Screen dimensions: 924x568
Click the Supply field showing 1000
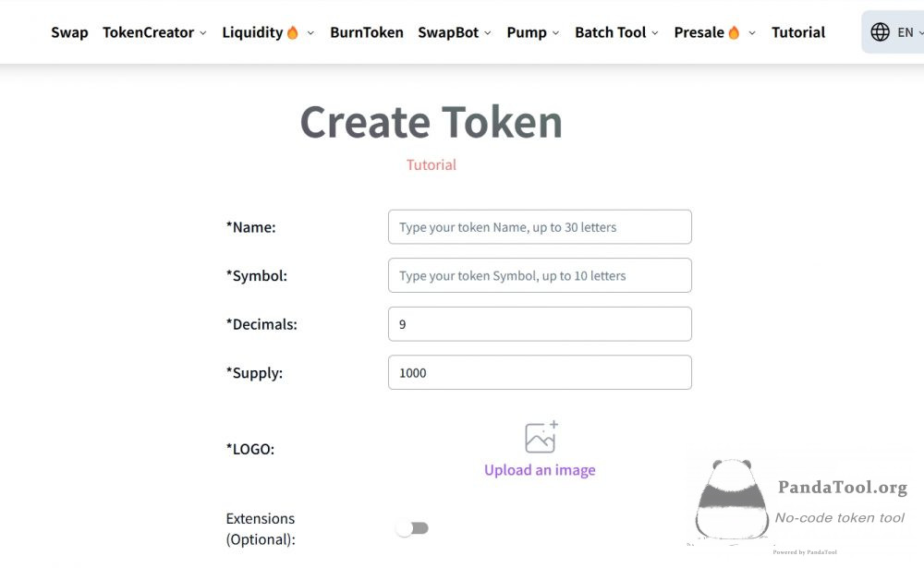click(540, 372)
